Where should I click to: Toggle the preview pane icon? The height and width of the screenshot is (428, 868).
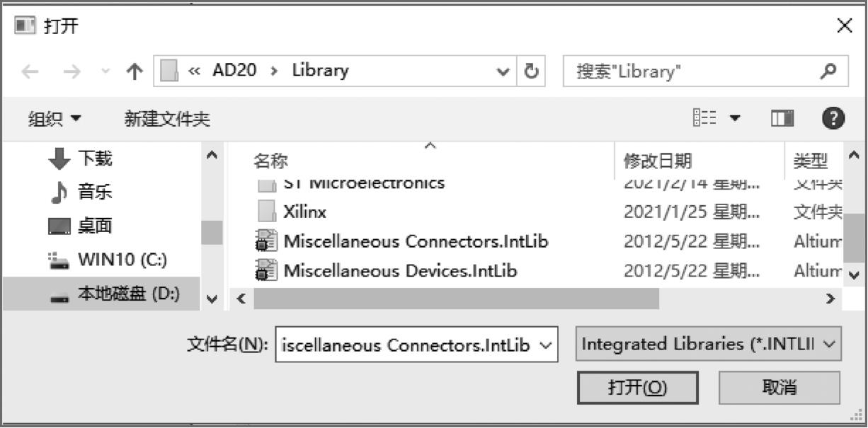[782, 118]
